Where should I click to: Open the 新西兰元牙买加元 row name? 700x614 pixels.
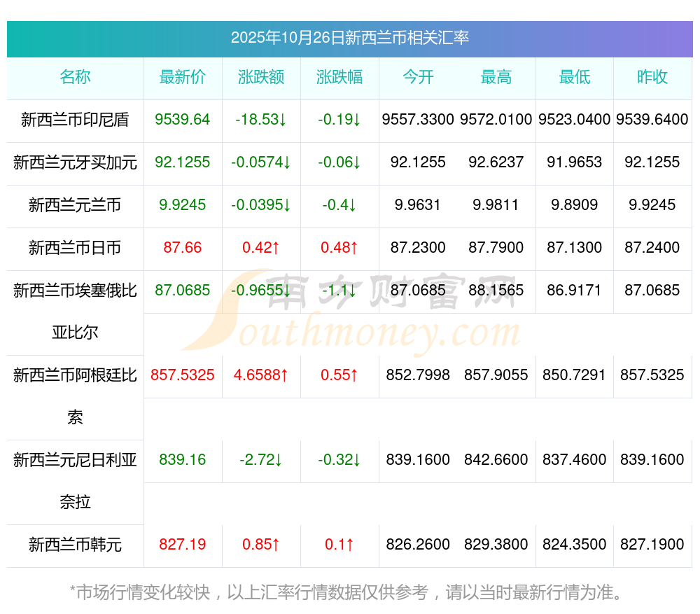click(x=75, y=162)
